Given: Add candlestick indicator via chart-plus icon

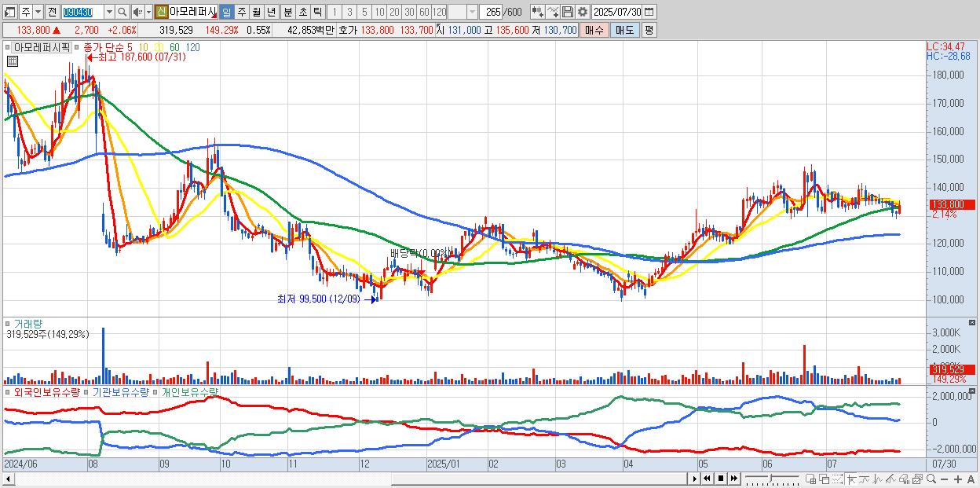Looking at the screenshot, I should tap(537, 12).
